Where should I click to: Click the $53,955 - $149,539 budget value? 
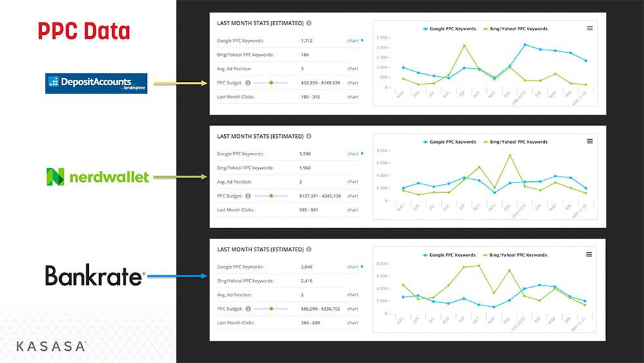[320, 83]
